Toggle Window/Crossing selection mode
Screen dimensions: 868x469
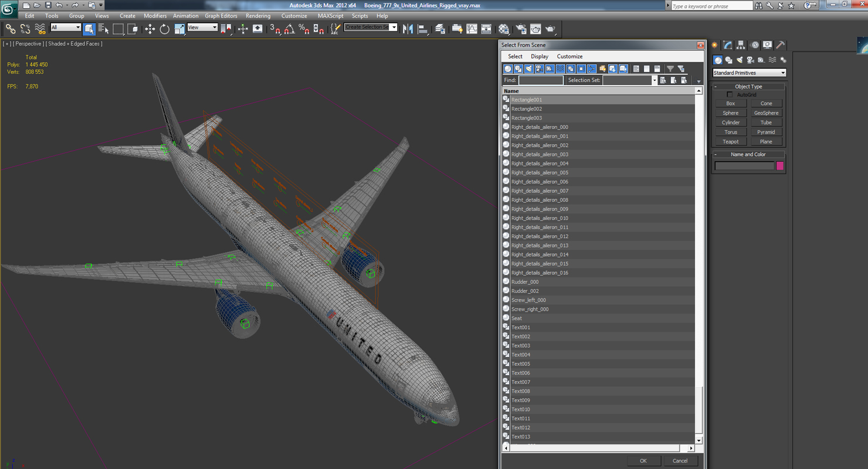[133, 29]
